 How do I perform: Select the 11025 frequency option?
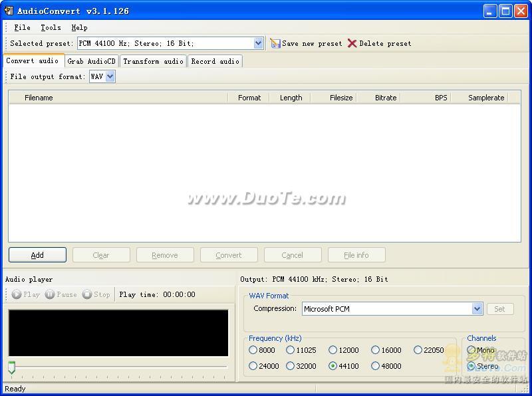point(290,350)
